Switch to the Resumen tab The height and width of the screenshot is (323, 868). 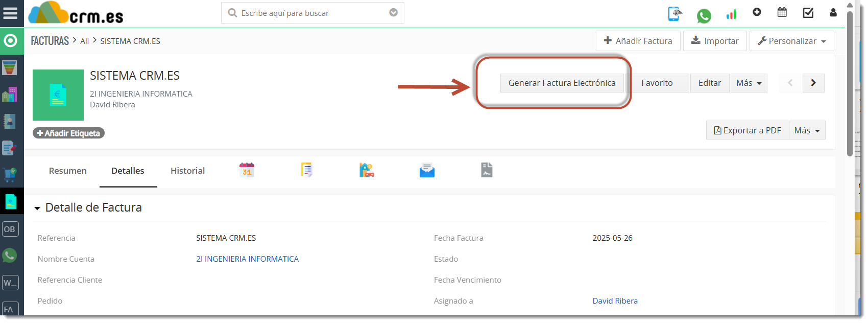(x=68, y=171)
